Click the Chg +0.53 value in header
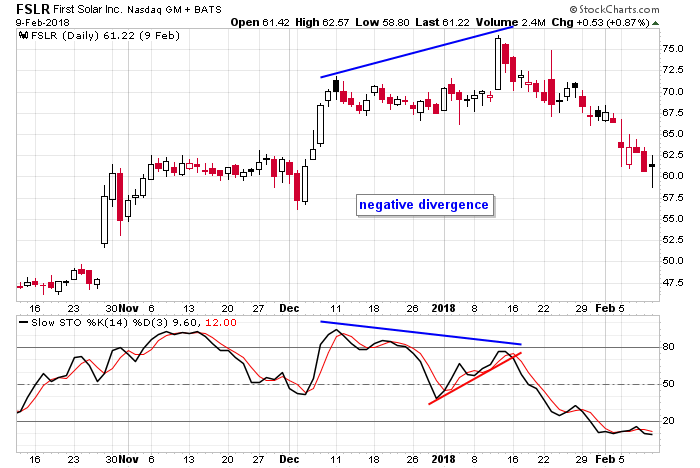The height and width of the screenshot is (468, 700). (x=611, y=21)
